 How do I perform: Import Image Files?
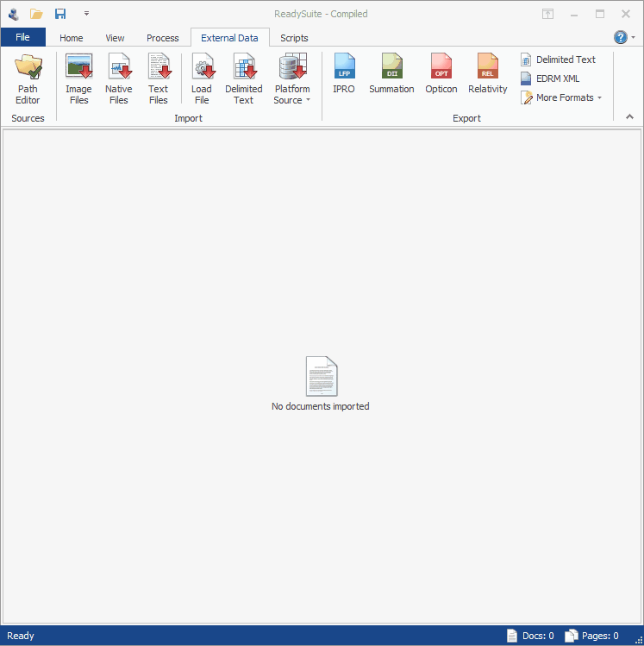coord(78,78)
